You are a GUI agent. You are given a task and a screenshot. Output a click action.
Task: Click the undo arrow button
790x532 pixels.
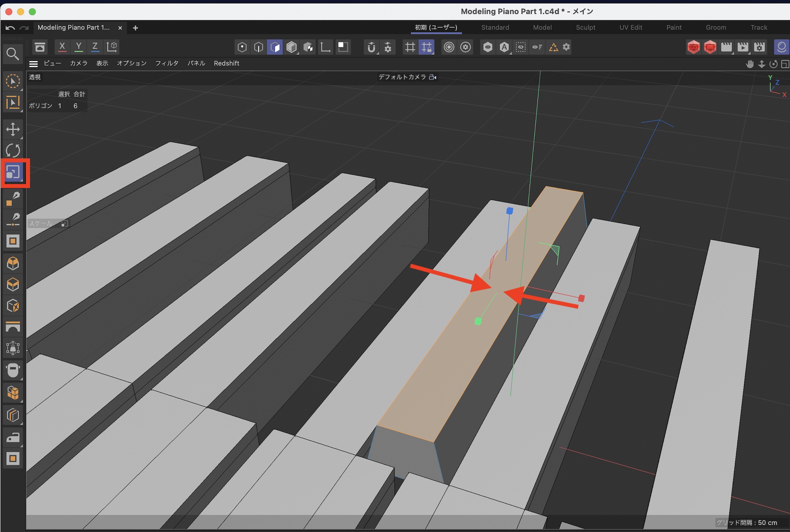pyautogui.click(x=11, y=28)
